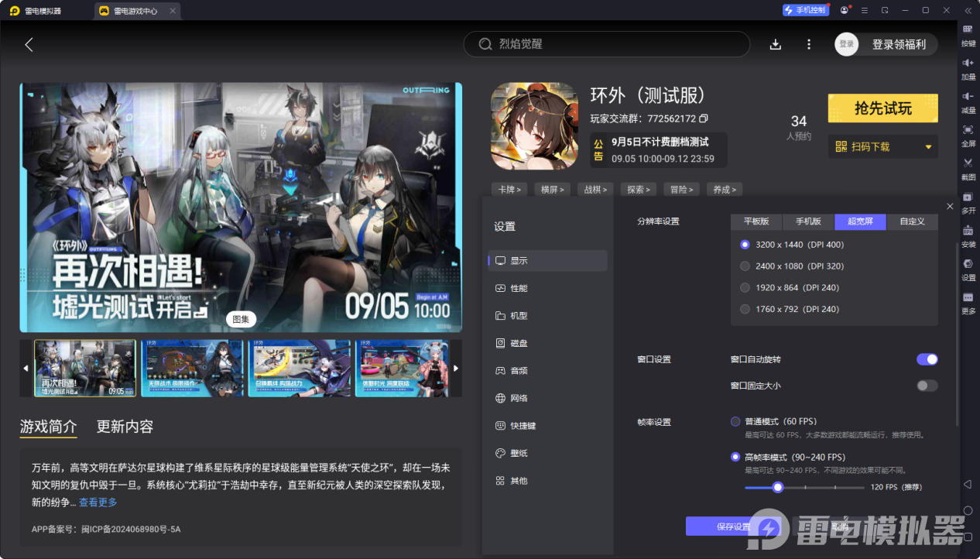Enable 窗口固定大小 fixed window size
980x559 pixels.
pyautogui.click(x=927, y=385)
